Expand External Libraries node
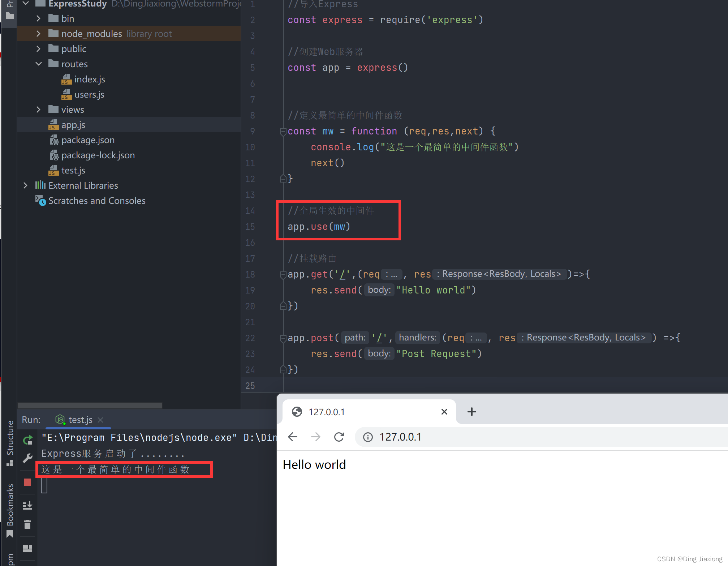The height and width of the screenshot is (566, 728). pyautogui.click(x=25, y=185)
